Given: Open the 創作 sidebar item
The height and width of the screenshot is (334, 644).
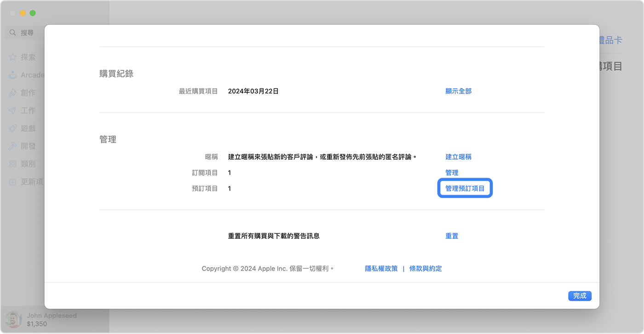Looking at the screenshot, I should point(28,92).
